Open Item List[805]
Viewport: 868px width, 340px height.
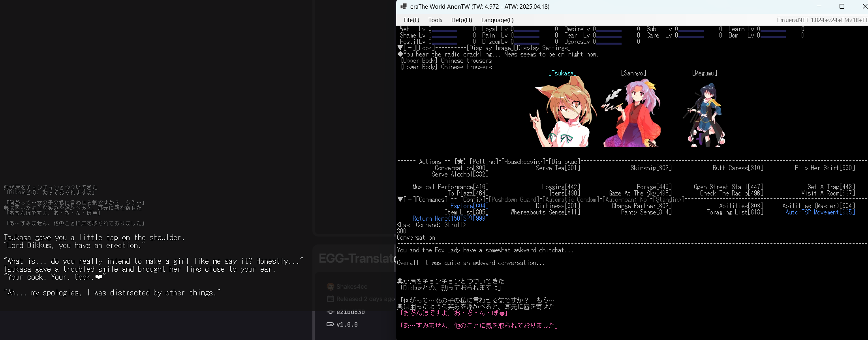(466, 212)
